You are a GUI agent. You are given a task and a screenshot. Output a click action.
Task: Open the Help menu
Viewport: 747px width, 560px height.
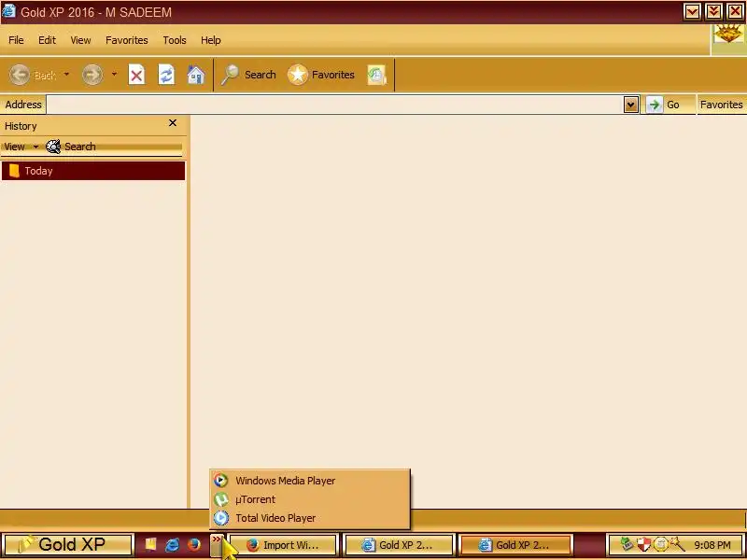211,40
